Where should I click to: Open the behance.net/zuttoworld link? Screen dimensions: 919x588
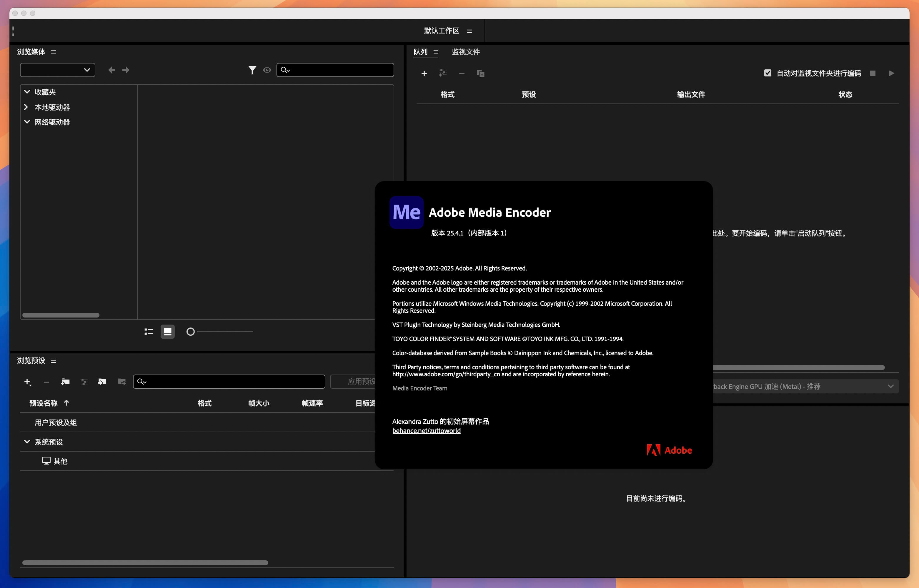pyautogui.click(x=426, y=430)
